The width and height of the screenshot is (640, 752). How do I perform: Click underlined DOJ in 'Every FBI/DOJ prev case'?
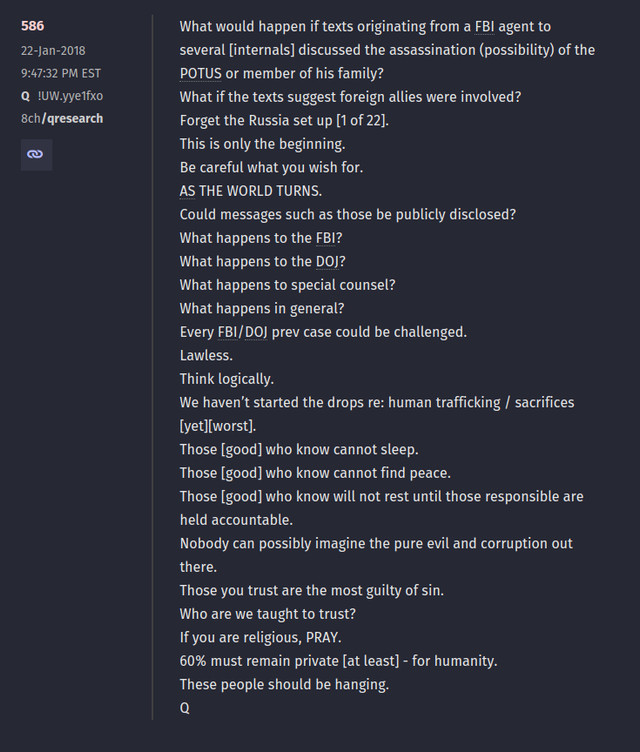(x=256, y=332)
